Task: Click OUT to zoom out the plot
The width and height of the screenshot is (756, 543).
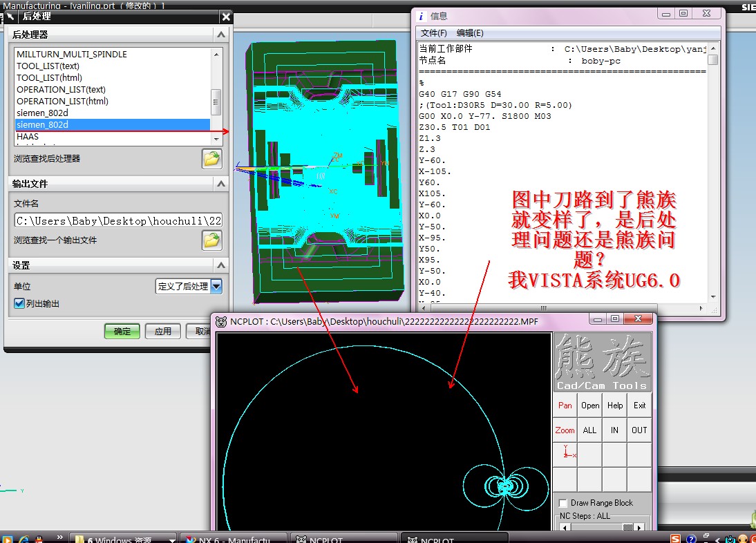Action: pos(639,430)
